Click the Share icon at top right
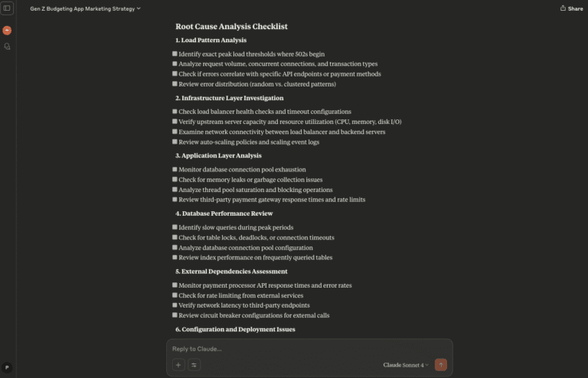Viewport: 588px width, 378px height. click(x=563, y=8)
